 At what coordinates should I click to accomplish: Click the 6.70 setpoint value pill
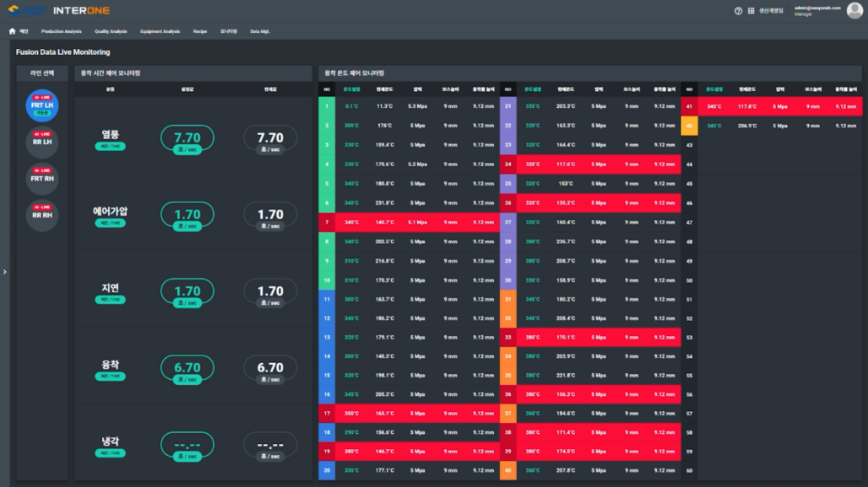pyautogui.click(x=187, y=369)
